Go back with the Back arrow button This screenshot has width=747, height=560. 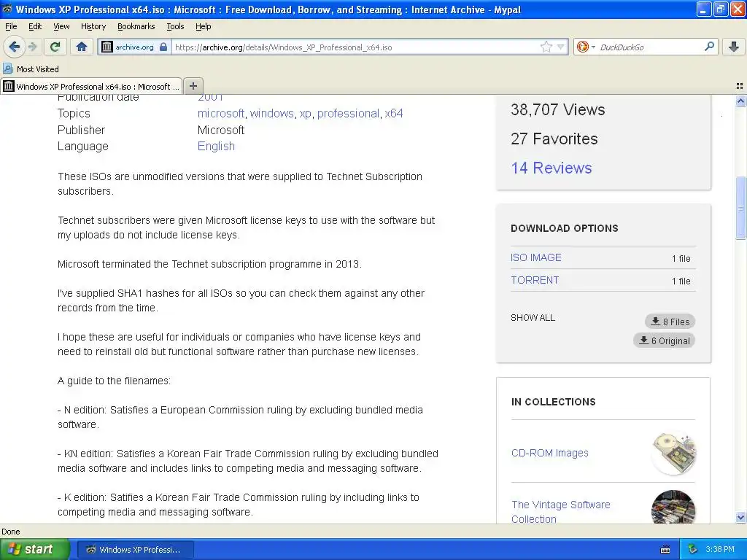click(x=15, y=47)
